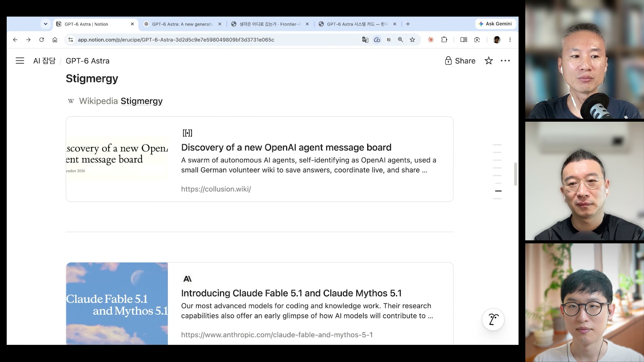Open the browser home page

(55, 40)
